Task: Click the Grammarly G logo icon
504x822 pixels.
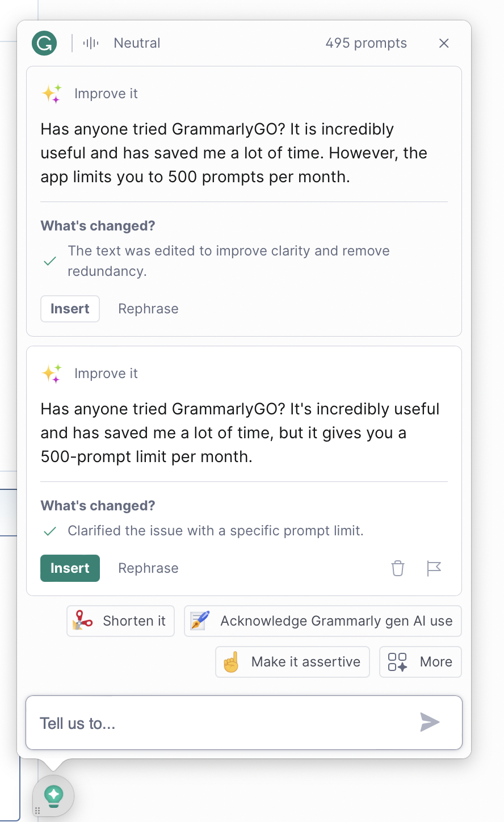Action: tap(44, 43)
